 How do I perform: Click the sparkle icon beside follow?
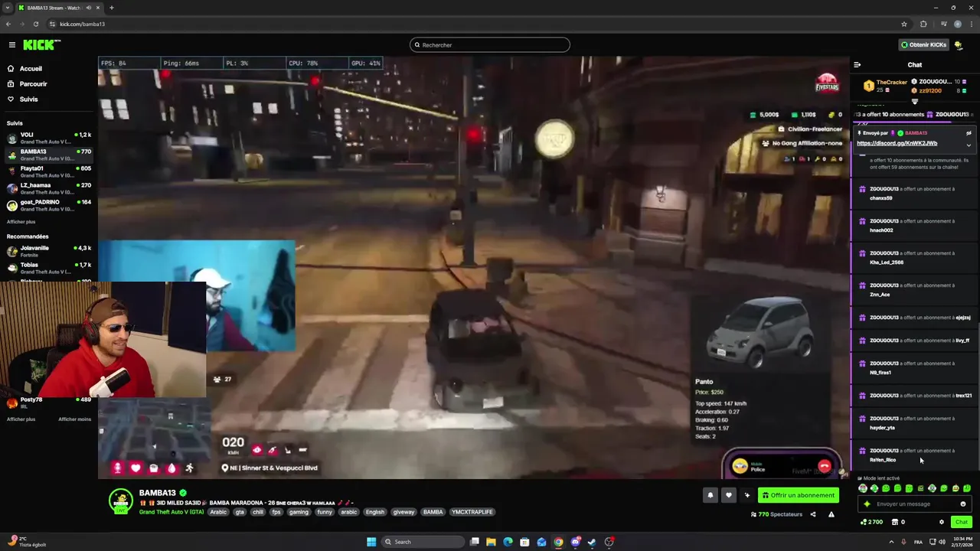pos(747,495)
